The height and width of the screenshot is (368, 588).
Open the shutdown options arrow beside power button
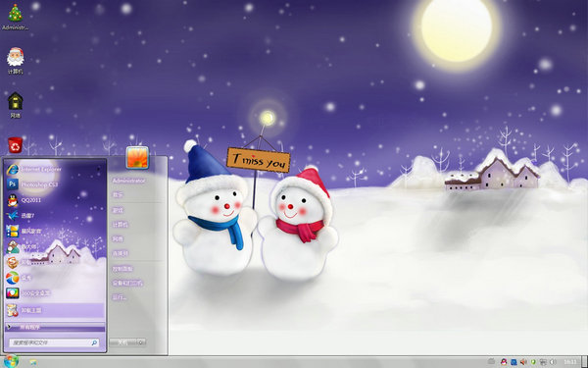tap(141, 342)
